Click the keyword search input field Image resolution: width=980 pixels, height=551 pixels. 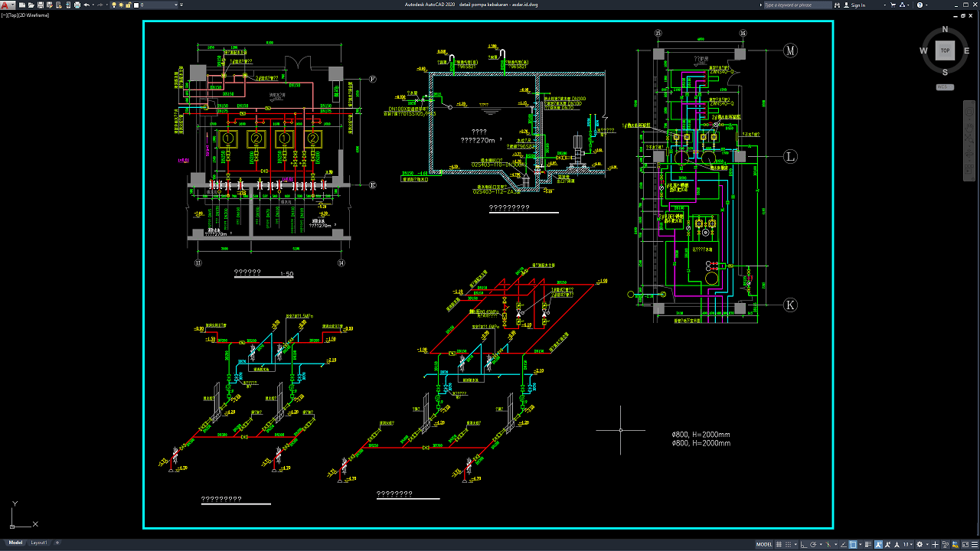coord(796,5)
